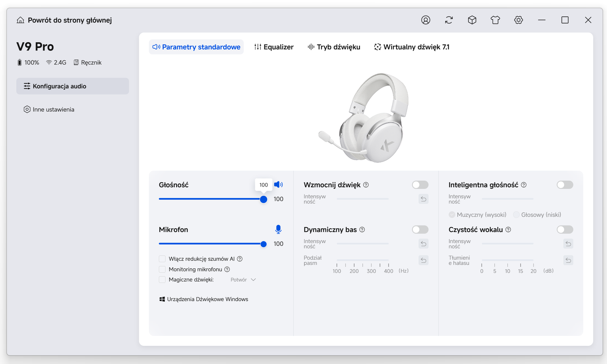Enable the Wzmocnij dźwięk toggle
This screenshot has width=607, height=364.
[x=420, y=185]
